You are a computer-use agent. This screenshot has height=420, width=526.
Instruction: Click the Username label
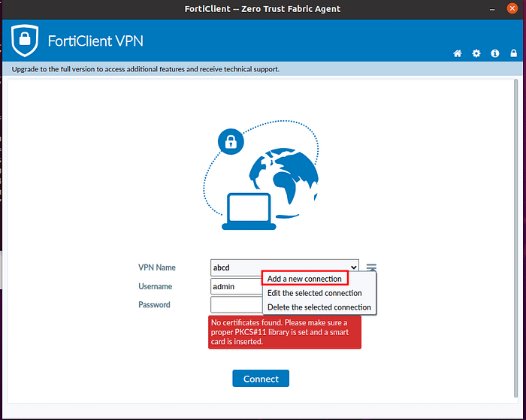click(155, 286)
